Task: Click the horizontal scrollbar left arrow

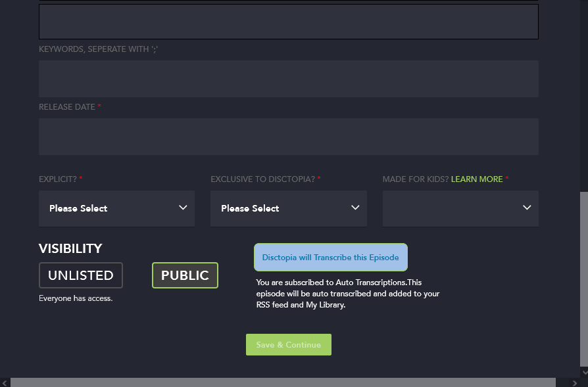Action: coord(5,382)
